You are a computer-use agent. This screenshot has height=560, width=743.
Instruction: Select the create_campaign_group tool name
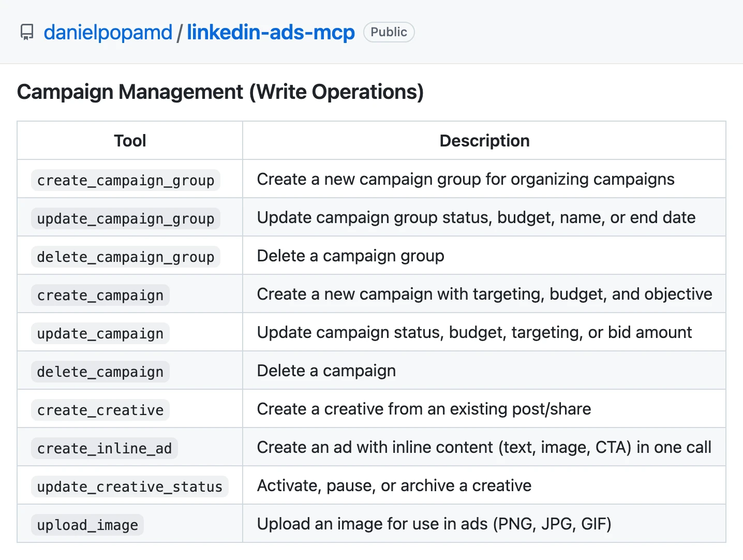pos(126,180)
